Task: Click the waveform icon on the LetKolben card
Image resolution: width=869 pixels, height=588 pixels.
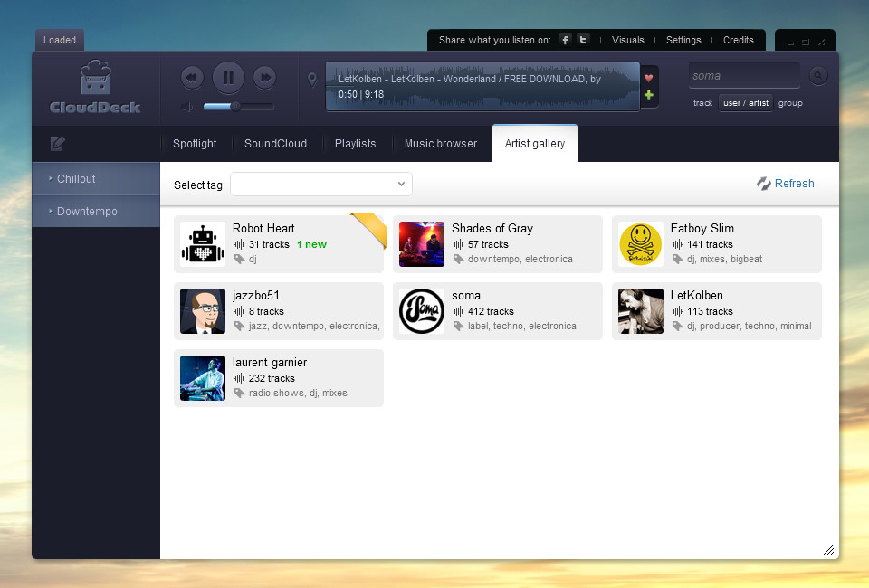Action: click(677, 311)
